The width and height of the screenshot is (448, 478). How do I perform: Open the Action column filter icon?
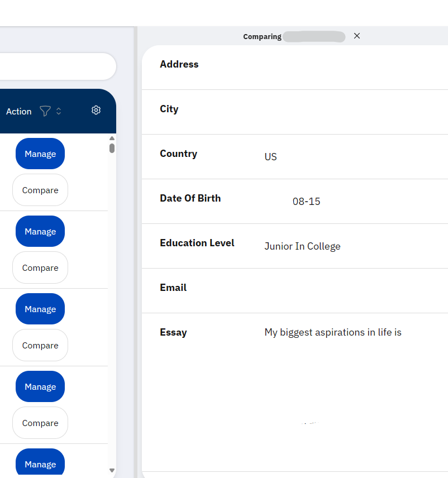45,111
